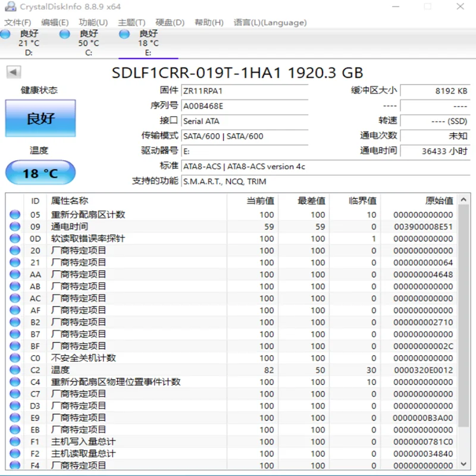Click the 通电次数 field showing 未知
Screen dimensions: 476x476
pyautogui.click(x=436, y=136)
